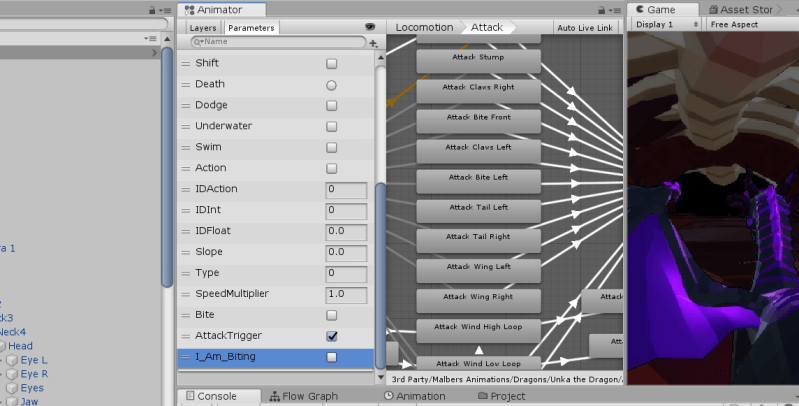
Task: Click the Head object cube icon
Action: pyautogui.click(x=1, y=346)
